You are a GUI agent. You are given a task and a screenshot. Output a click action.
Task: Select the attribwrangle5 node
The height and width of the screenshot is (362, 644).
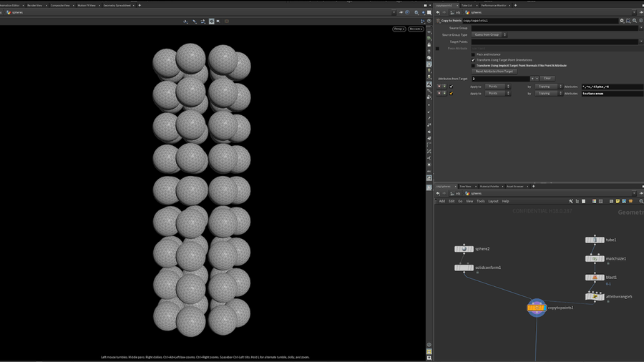coord(595,296)
